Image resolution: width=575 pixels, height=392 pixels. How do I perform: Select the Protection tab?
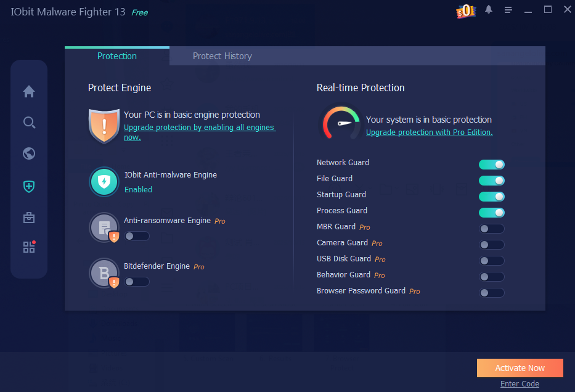click(117, 56)
